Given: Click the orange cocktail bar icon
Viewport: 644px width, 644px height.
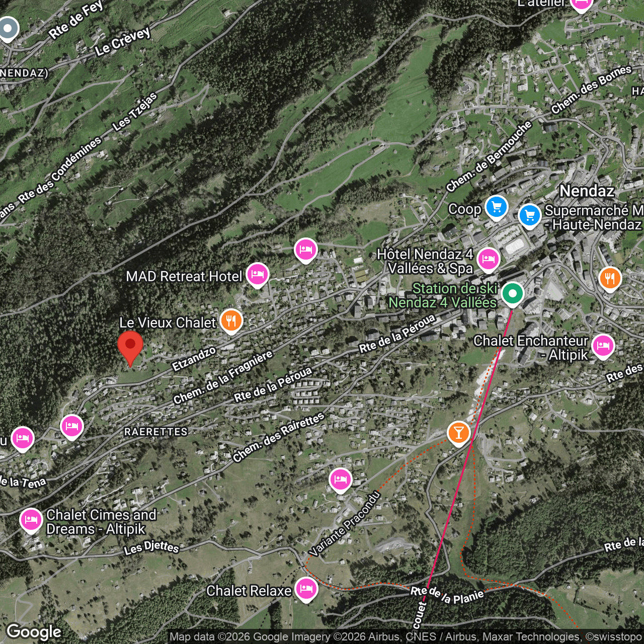Looking at the screenshot, I should [x=458, y=433].
